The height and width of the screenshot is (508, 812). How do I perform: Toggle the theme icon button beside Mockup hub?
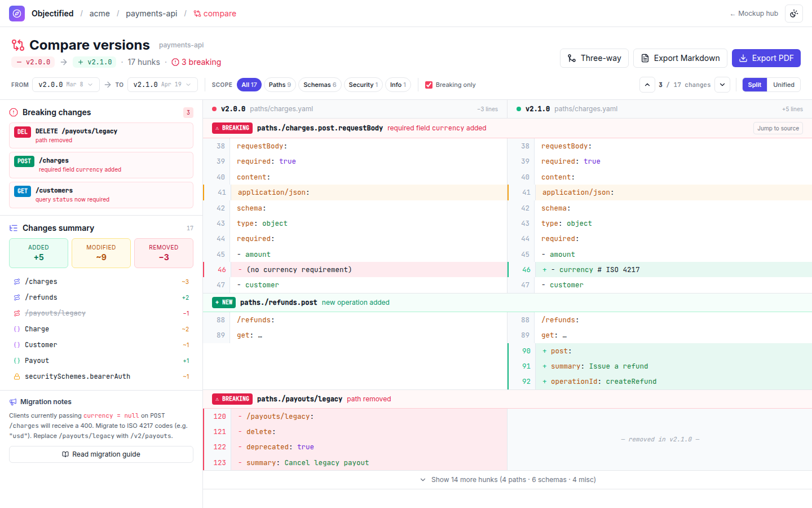(x=794, y=14)
